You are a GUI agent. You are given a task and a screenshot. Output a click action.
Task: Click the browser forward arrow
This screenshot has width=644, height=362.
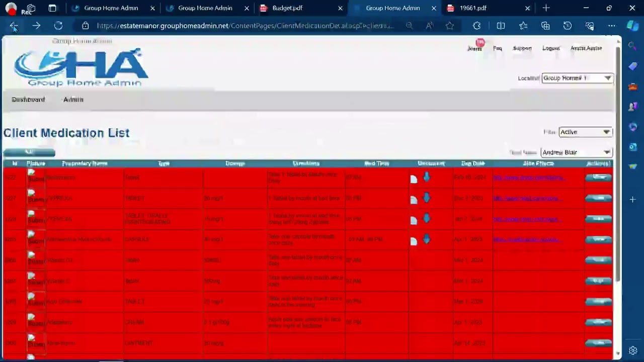36,26
